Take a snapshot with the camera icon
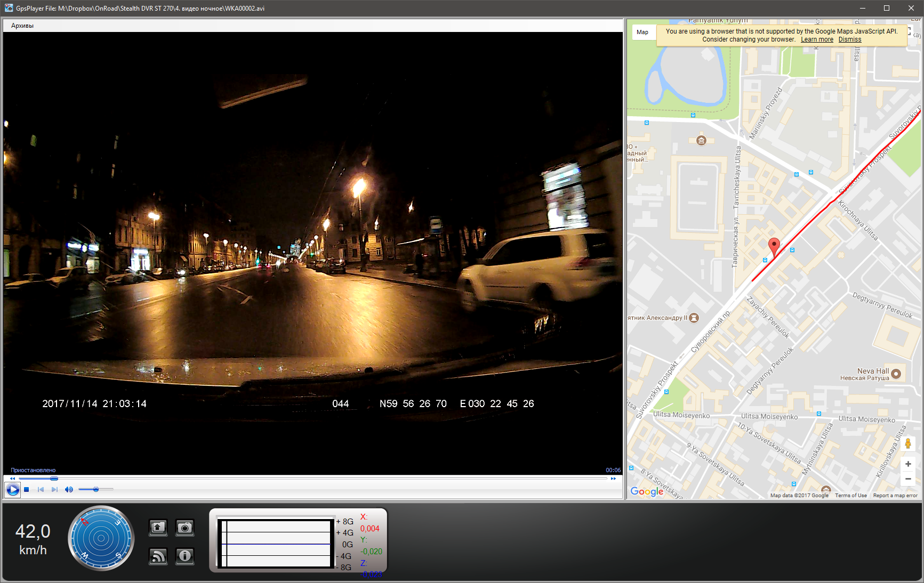The image size is (924, 583). coord(185,528)
